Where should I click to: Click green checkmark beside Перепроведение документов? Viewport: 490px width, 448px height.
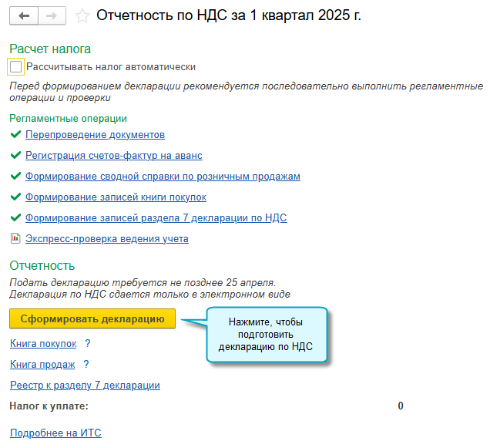[15, 134]
